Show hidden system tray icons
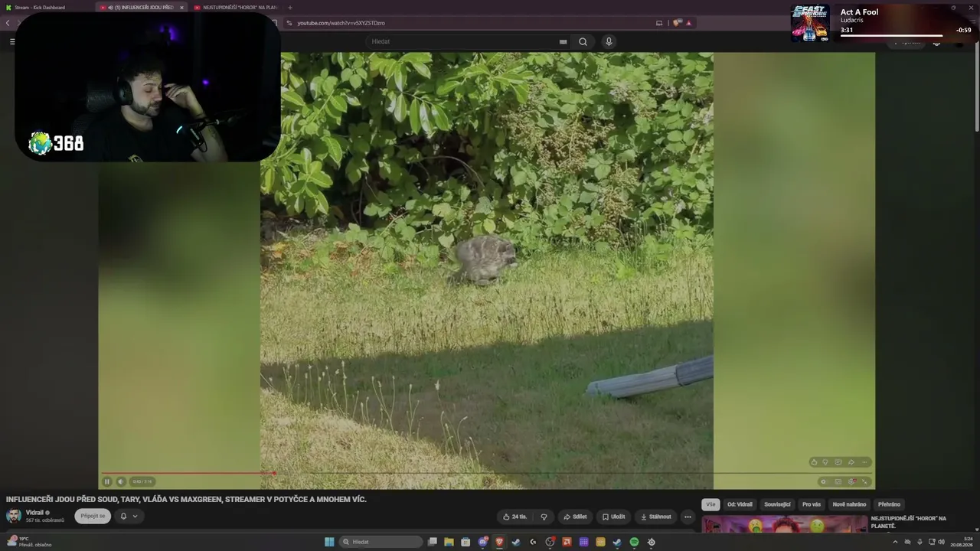The height and width of the screenshot is (551, 980). tap(895, 542)
